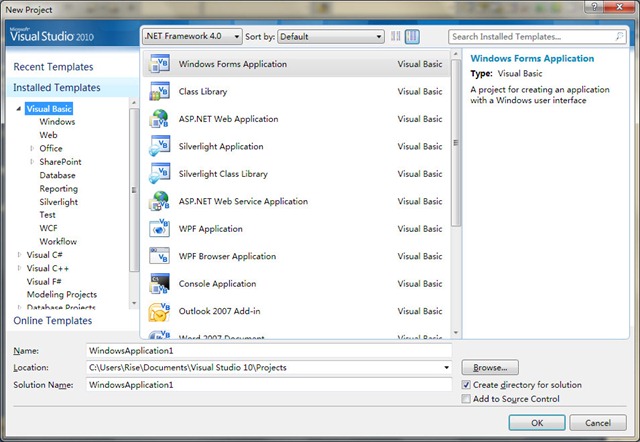Close the New Project dialog
Viewport: 640px width, 442px height.
click(x=619, y=7)
